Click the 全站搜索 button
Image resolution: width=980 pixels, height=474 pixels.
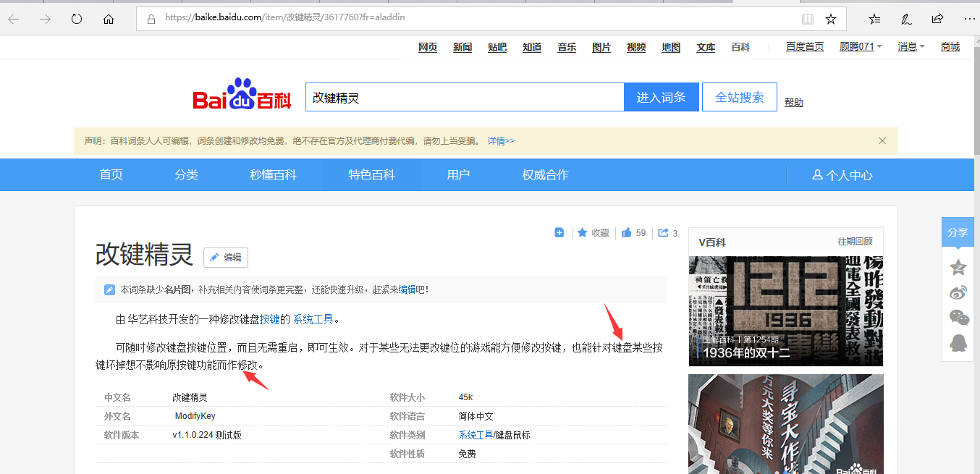(739, 97)
